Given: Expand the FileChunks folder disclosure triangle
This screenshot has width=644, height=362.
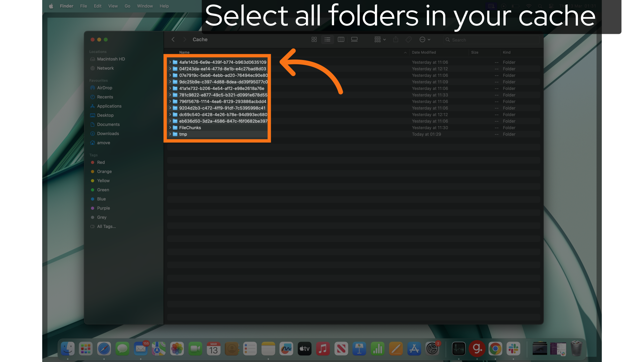Looking at the screenshot, I should point(170,128).
